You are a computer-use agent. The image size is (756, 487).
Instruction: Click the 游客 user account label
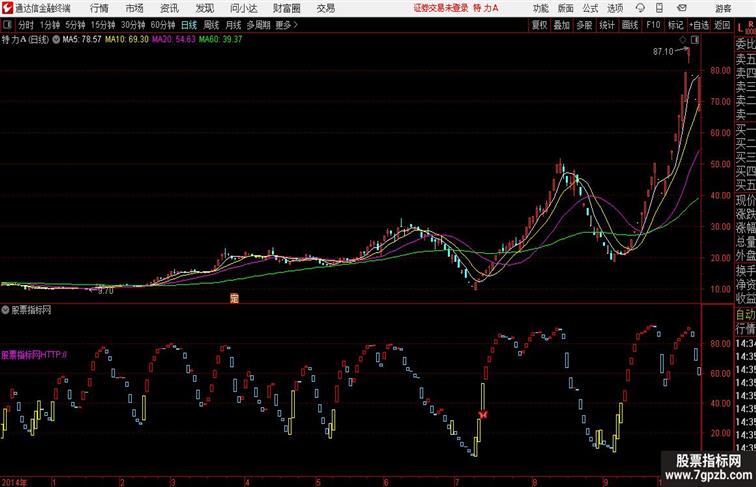[x=723, y=8]
